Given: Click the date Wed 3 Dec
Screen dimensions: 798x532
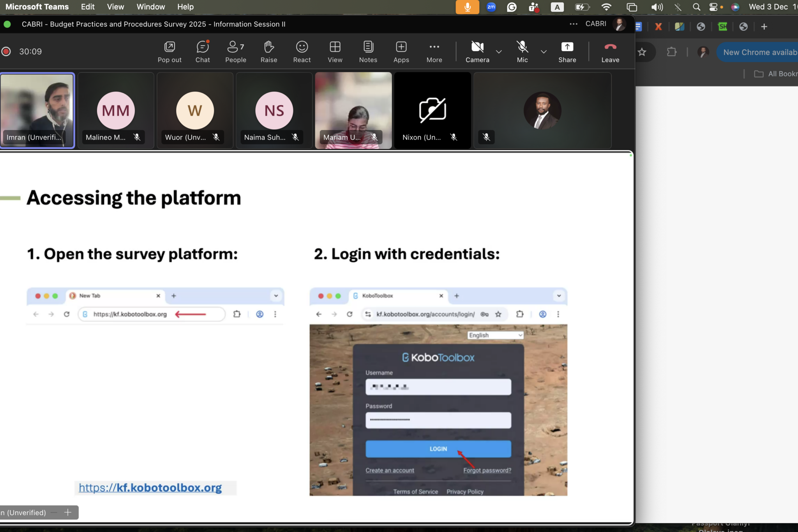Looking at the screenshot, I should [768, 7].
